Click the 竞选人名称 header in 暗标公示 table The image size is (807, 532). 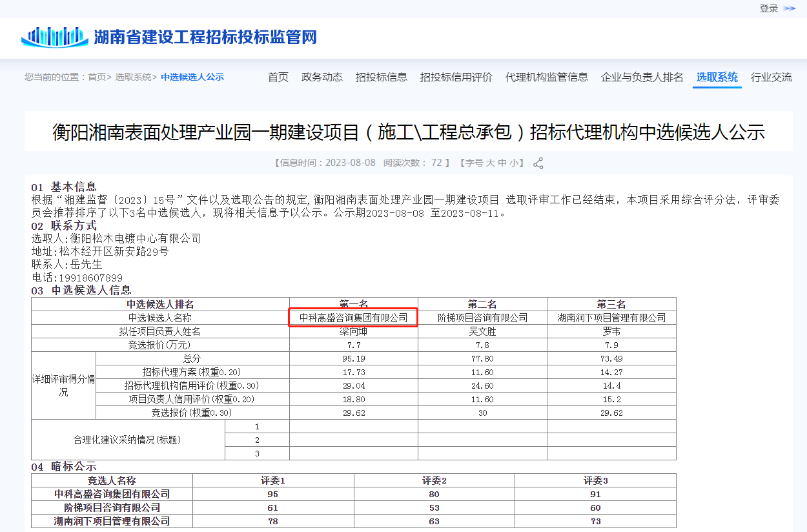coord(112,480)
